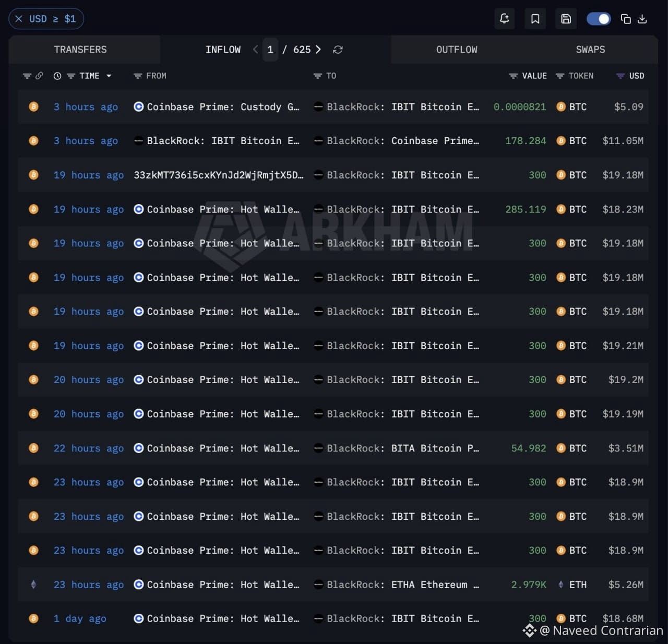The image size is (668, 644).
Task: Click the Ethereum chain icon in the ETHA row
Action: click(34, 585)
